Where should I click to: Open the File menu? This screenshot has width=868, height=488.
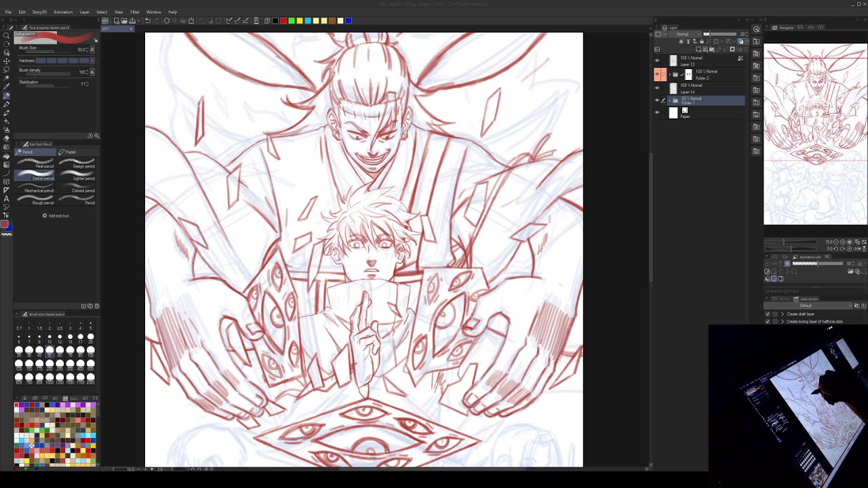(8, 12)
